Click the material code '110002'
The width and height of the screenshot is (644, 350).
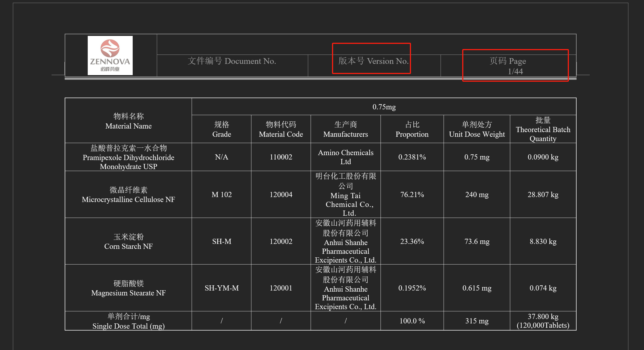(x=281, y=157)
